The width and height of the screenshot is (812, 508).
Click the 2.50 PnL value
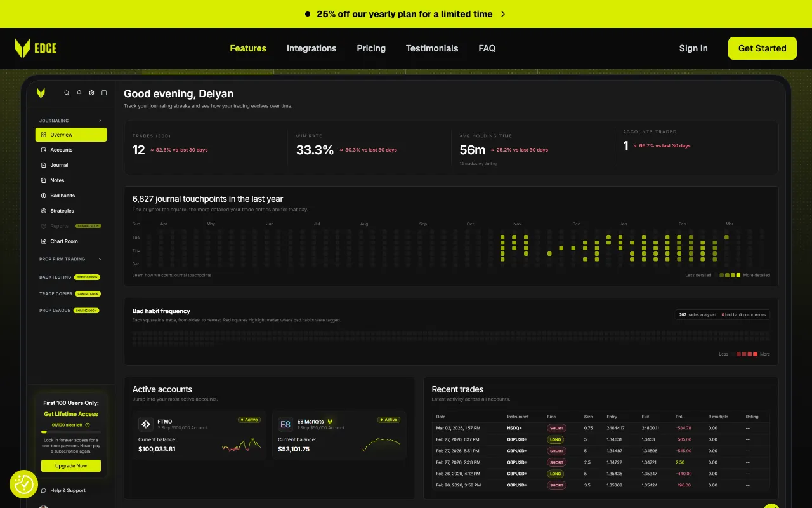(x=680, y=462)
